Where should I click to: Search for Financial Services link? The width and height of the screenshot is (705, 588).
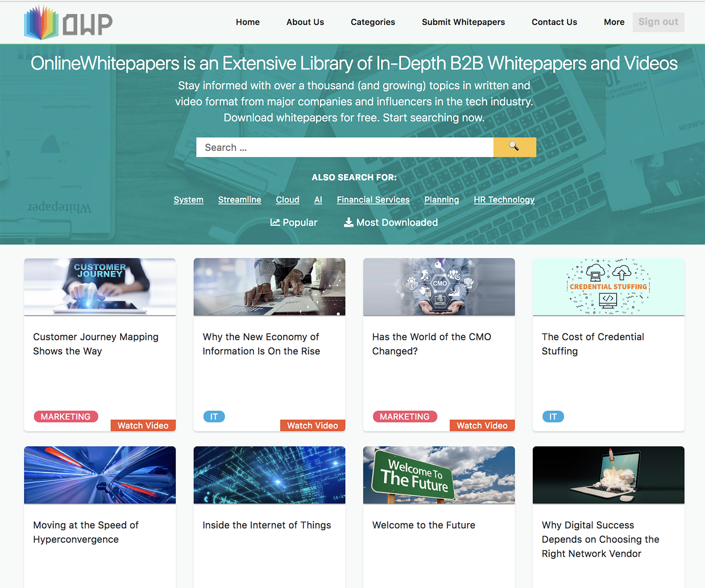[373, 200]
